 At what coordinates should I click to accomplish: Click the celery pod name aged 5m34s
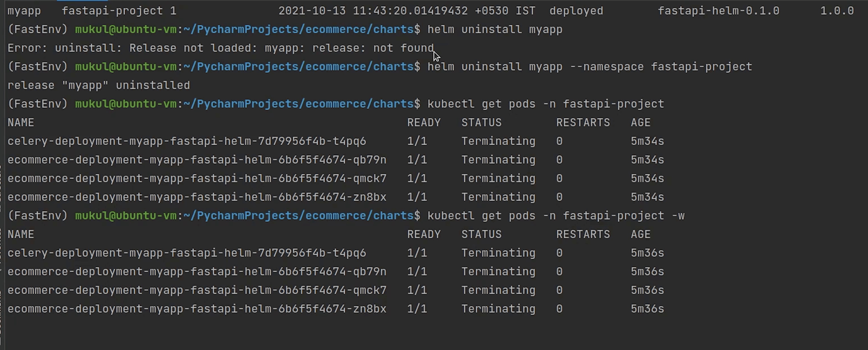coord(187,141)
